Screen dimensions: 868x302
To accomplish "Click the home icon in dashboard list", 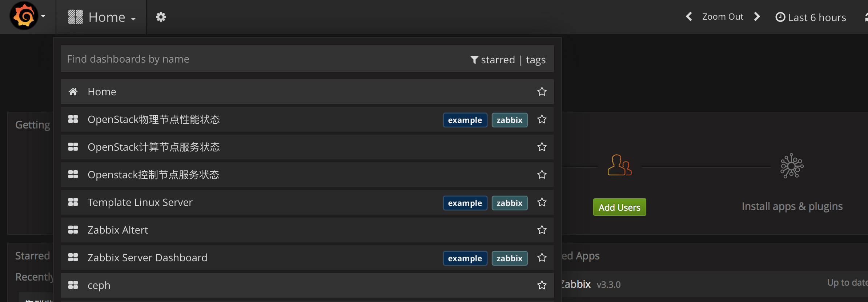I will (73, 92).
